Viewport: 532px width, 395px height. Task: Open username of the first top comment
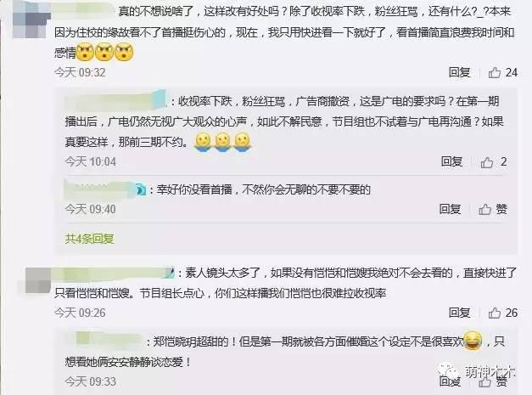[83, 11]
